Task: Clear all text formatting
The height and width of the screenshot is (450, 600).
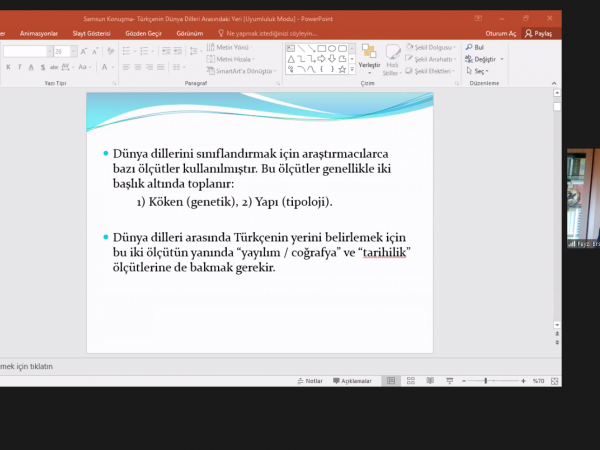Action: pyautogui.click(x=111, y=51)
